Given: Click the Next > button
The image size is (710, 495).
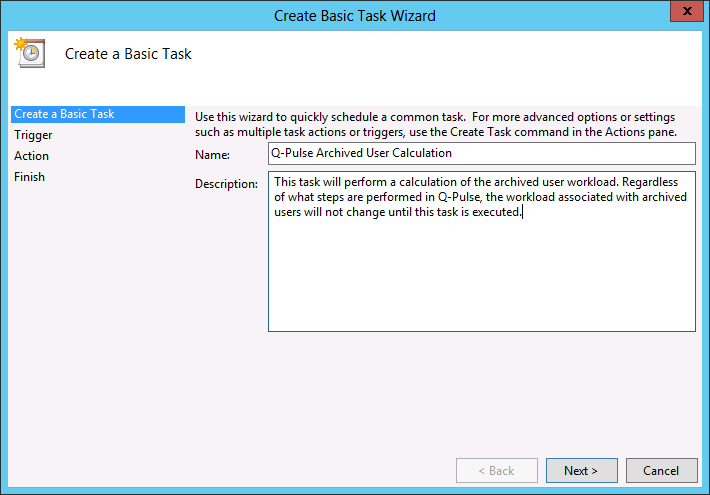Looking at the screenshot, I should [x=581, y=471].
